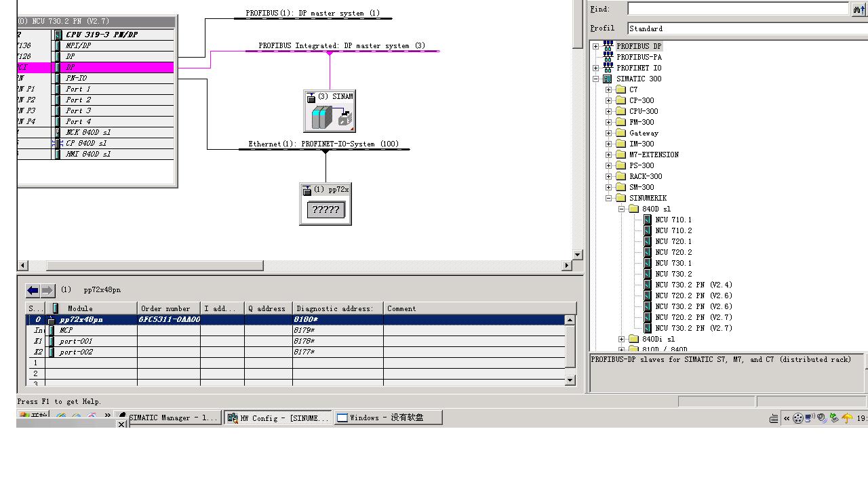868x488 pixels.
Task: Click the Module column header
Action: (x=92, y=308)
